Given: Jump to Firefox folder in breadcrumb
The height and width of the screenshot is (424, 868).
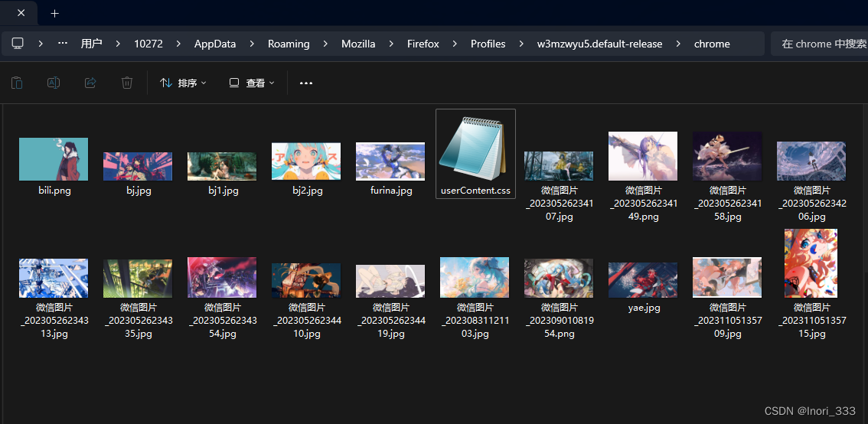Looking at the screenshot, I should click(x=423, y=44).
